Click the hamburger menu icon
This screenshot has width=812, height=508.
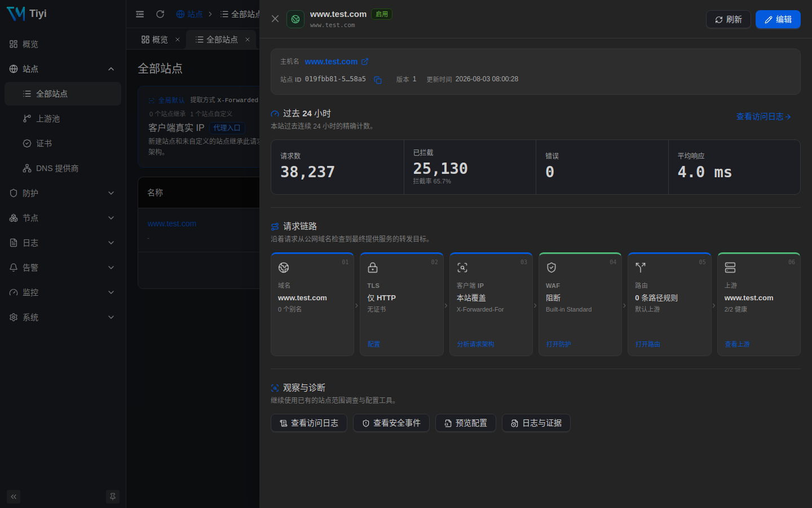pos(140,14)
